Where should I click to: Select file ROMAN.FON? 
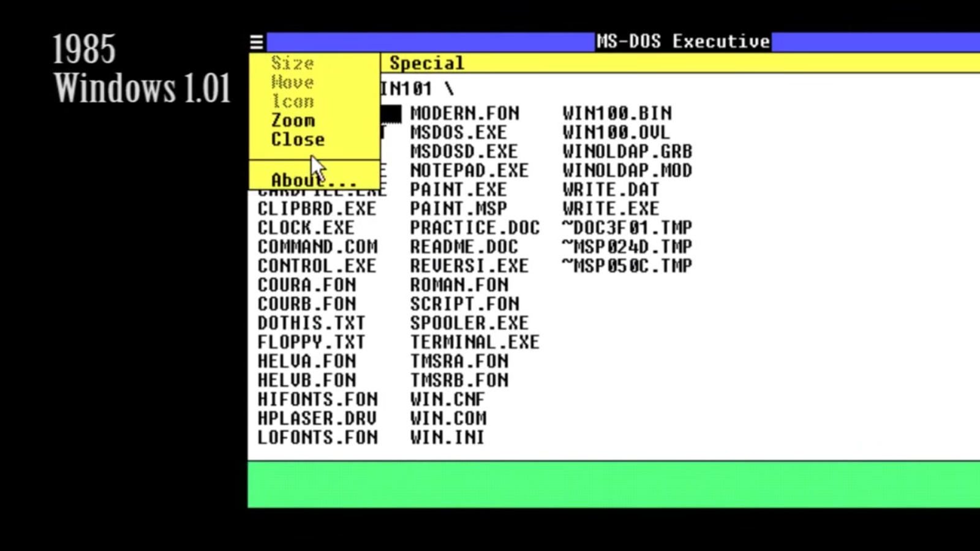(459, 285)
